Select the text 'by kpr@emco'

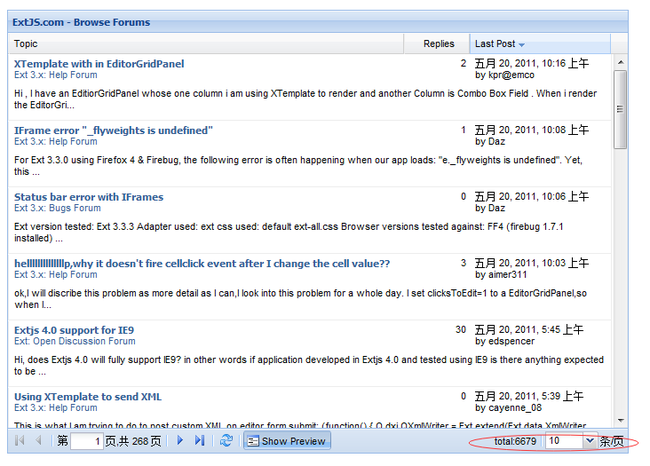pyautogui.click(x=504, y=75)
